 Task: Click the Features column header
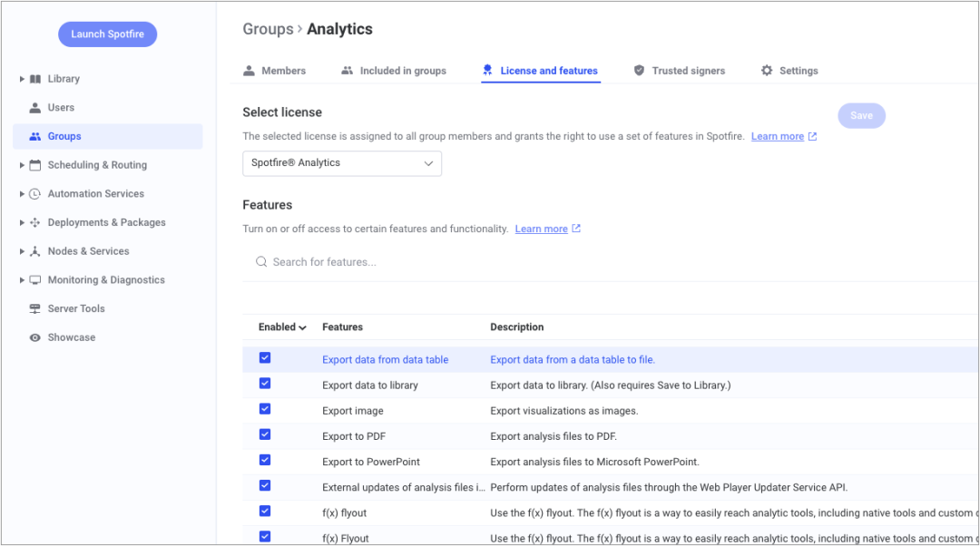point(342,327)
